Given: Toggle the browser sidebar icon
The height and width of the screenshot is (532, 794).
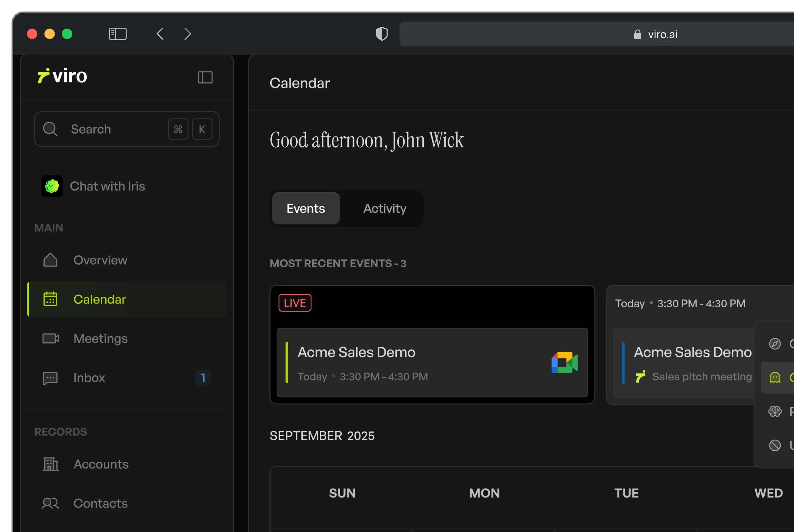Looking at the screenshot, I should click(x=118, y=34).
